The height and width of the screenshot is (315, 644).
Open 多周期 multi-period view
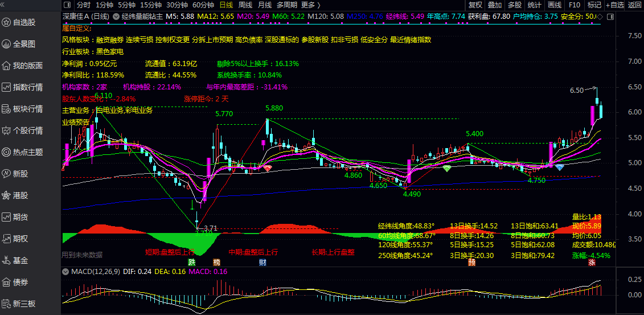[x=286, y=5]
